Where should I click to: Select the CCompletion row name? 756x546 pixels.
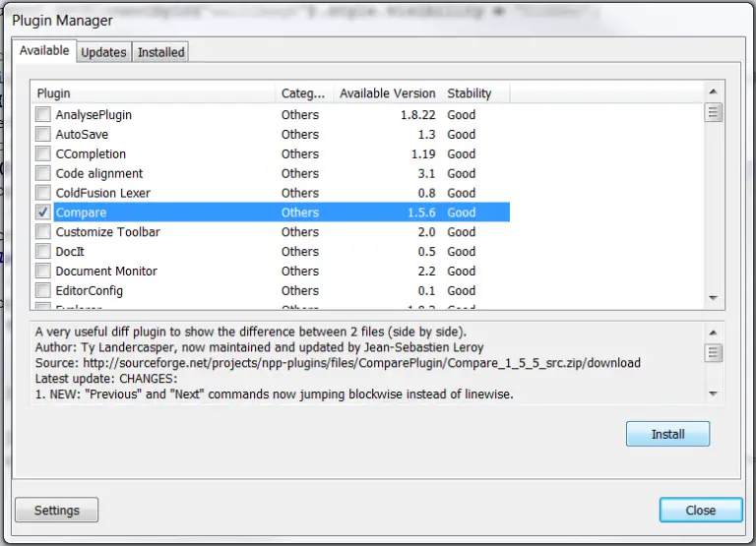tap(91, 153)
